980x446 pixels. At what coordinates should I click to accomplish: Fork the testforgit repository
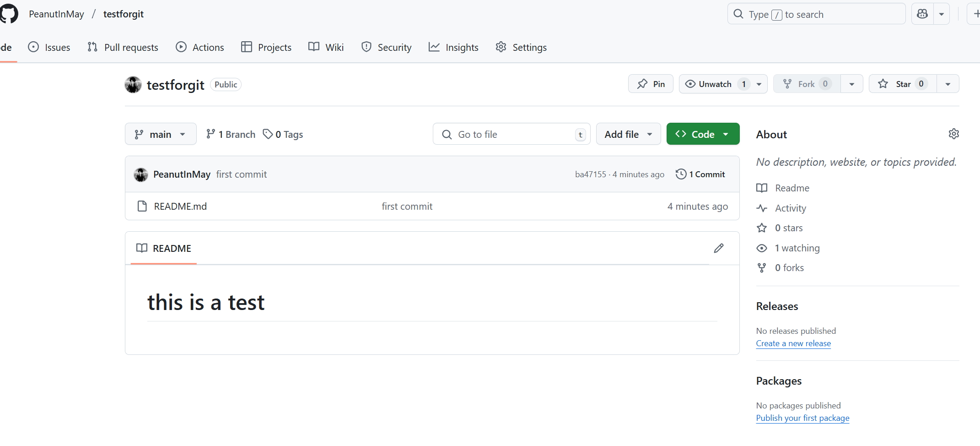807,84
